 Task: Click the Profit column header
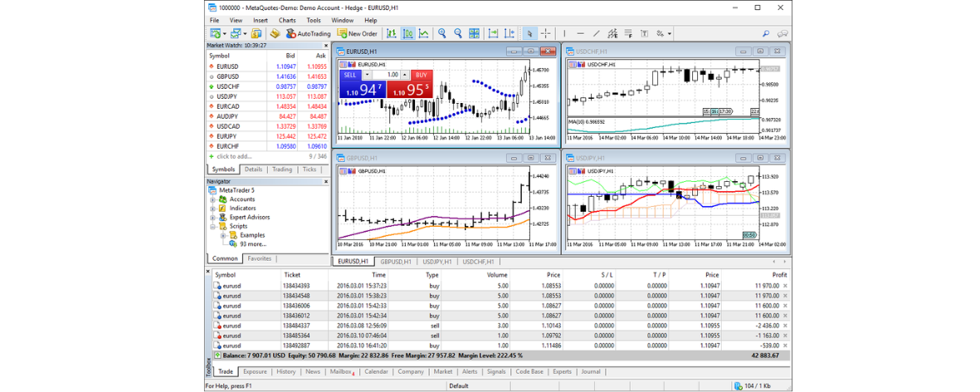tap(756, 274)
